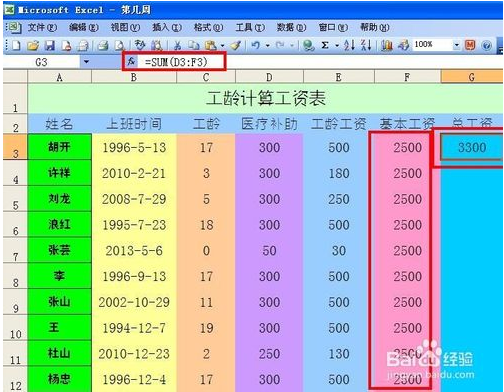This screenshot has height=392, width=504.
Task: Select row 7 header
Action: coord(15,250)
